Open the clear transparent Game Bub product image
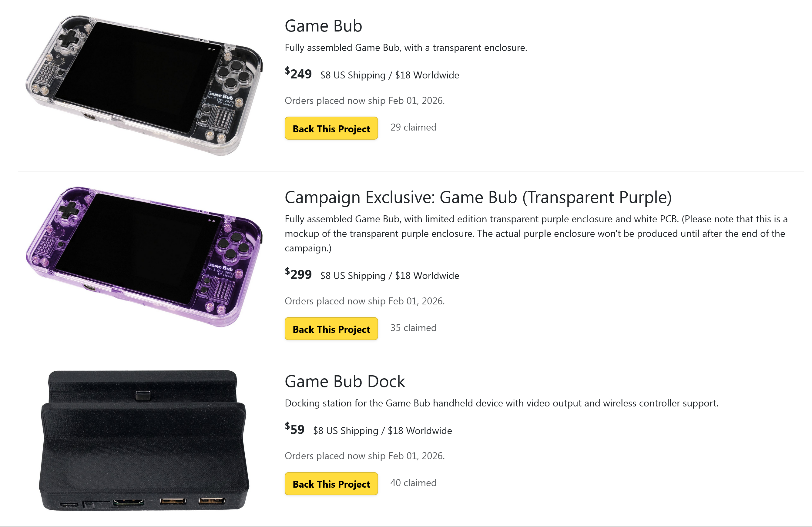Screen dimensions: 812x527 coord(144,85)
